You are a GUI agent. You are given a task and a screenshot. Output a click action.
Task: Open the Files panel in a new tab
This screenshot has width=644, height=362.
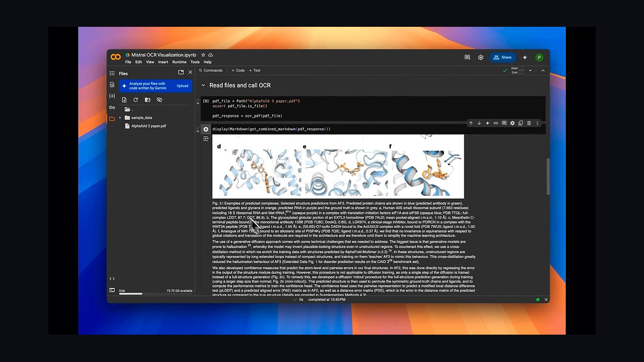(181, 73)
